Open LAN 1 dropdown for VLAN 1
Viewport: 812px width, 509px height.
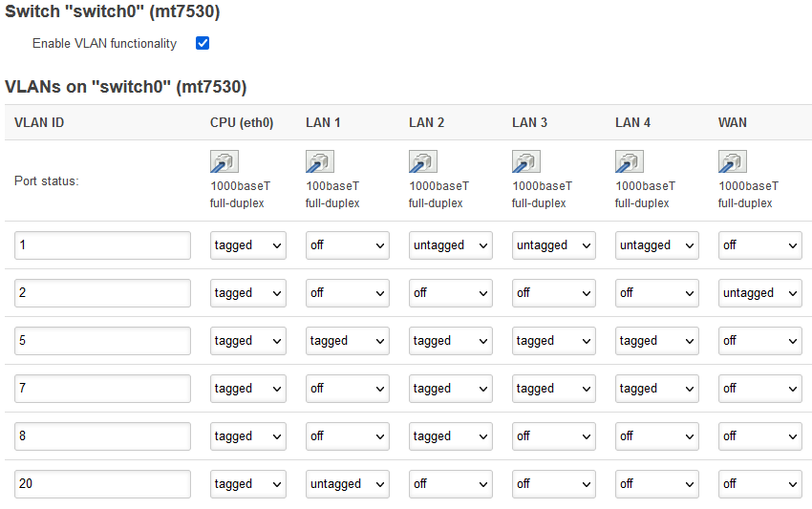coord(348,245)
